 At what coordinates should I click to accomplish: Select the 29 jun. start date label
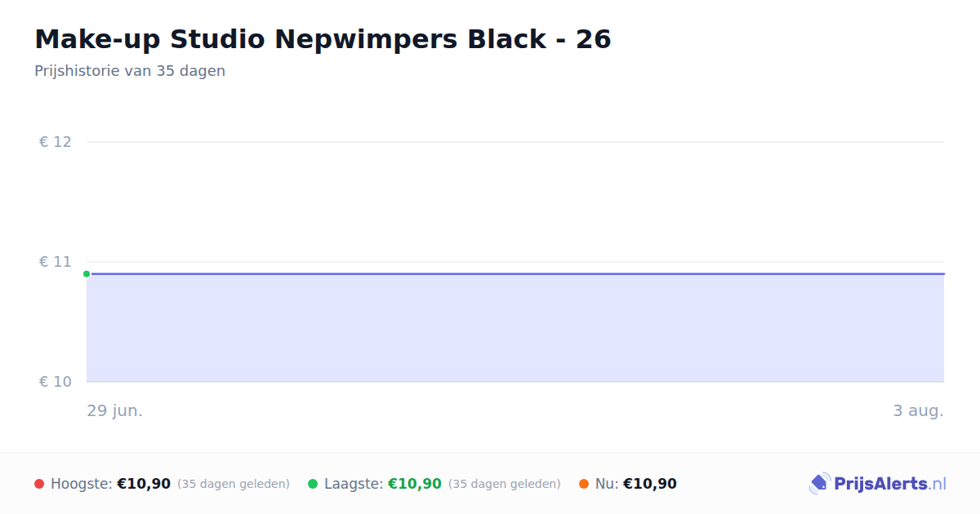(115, 411)
